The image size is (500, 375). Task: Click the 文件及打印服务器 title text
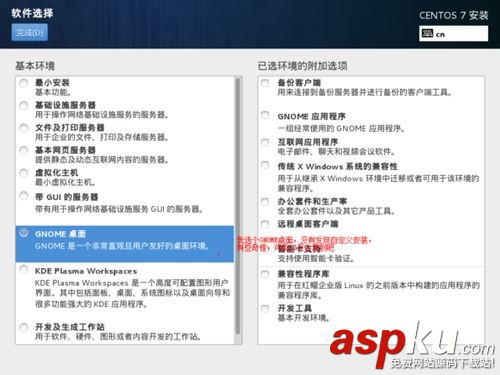click(70, 127)
